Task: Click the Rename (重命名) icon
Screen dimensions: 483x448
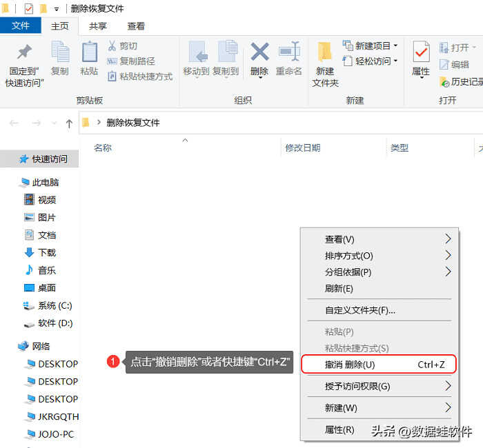Action: (x=289, y=51)
